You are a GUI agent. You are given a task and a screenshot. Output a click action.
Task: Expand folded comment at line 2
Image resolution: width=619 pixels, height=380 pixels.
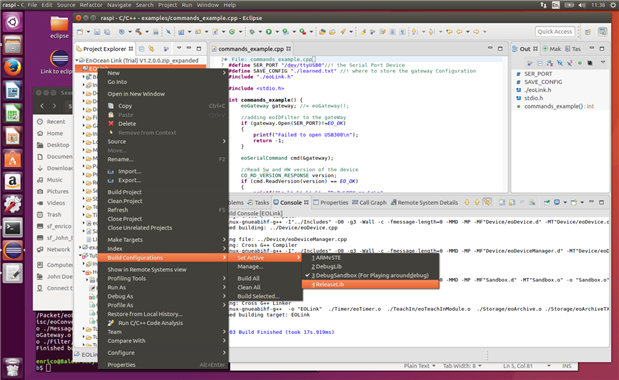(x=226, y=59)
